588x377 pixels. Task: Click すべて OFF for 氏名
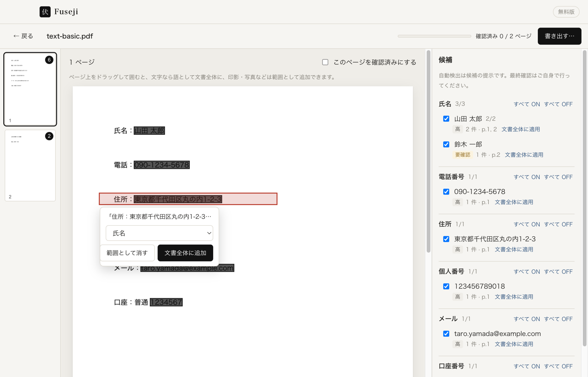click(558, 104)
